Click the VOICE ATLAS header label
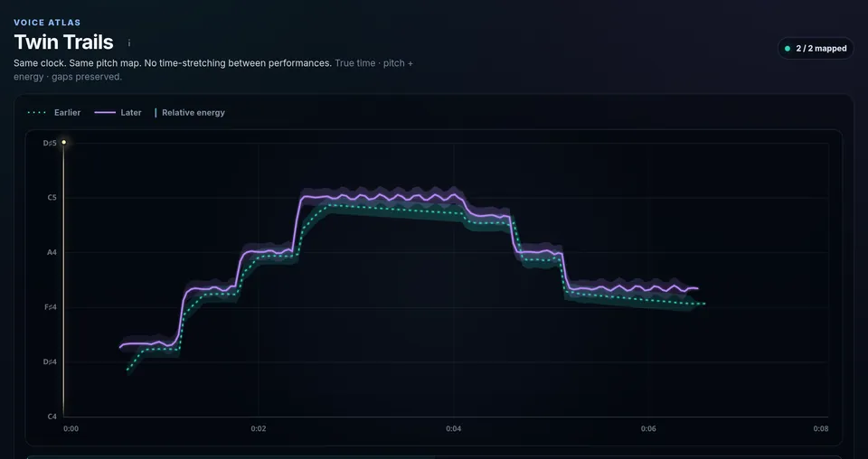The image size is (868, 459). 47,23
